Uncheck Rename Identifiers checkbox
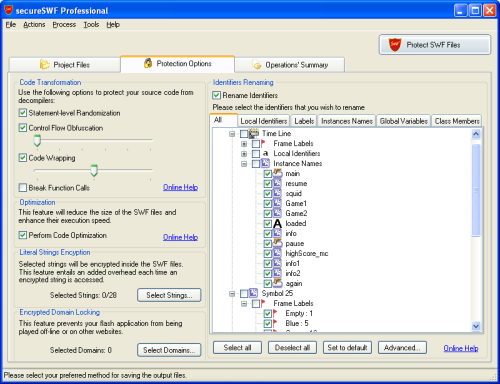This screenshot has height=384, width=500. (x=216, y=95)
